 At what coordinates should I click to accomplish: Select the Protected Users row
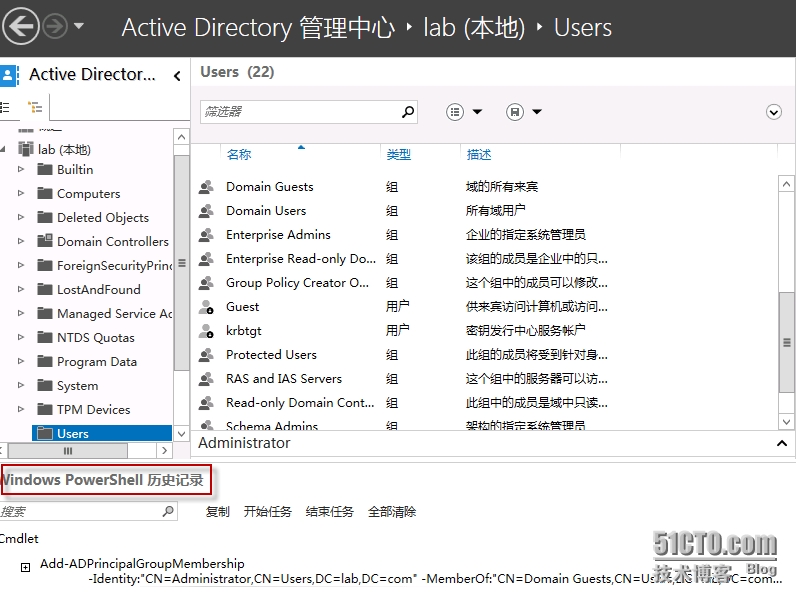coord(483,355)
